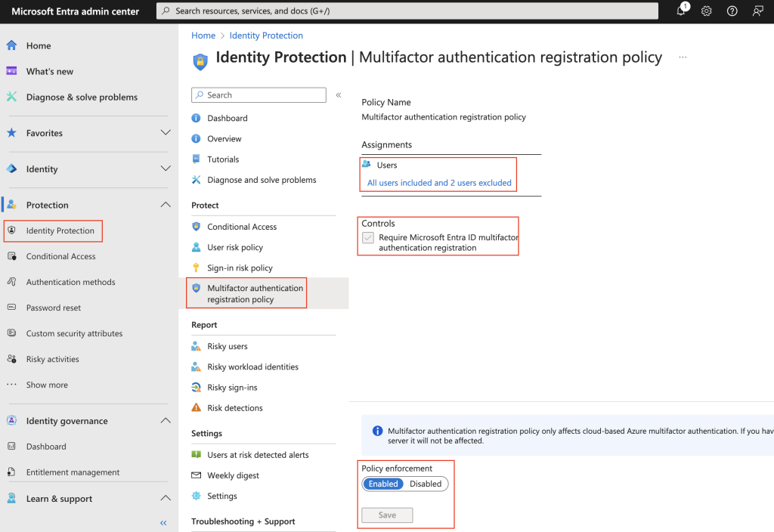Viewport: 774px width, 532px height.
Task: Enable Policy enforcement
Action: [x=382, y=484]
